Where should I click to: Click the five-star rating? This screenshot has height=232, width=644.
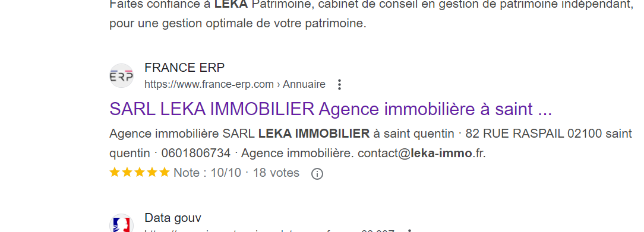coord(140,173)
